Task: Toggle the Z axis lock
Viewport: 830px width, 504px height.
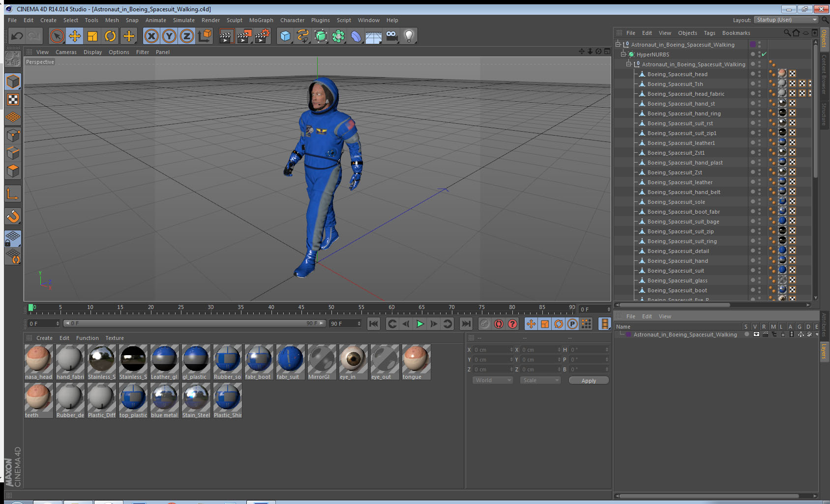Action: (x=187, y=36)
